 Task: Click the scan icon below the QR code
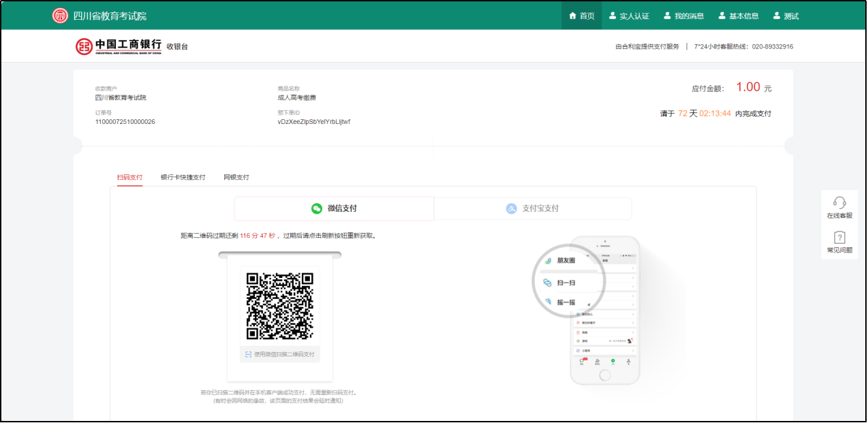pos(248,354)
